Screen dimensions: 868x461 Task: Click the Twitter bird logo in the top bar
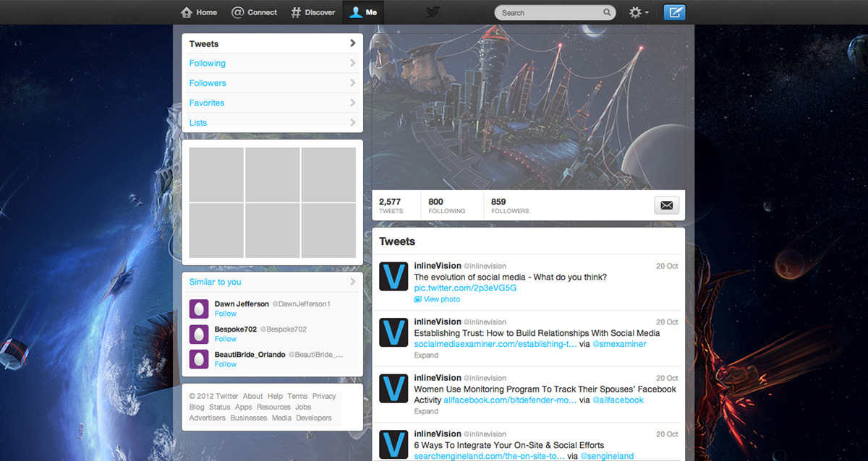[433, 12]
